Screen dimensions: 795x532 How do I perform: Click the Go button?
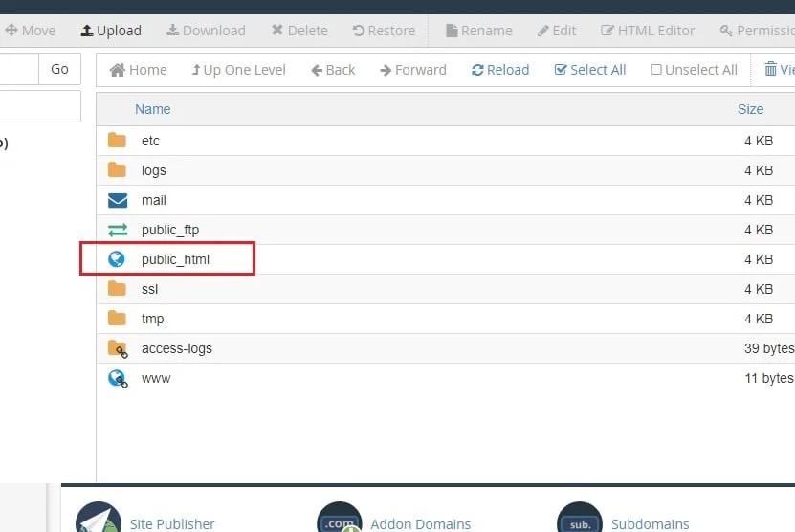[60, 69]
